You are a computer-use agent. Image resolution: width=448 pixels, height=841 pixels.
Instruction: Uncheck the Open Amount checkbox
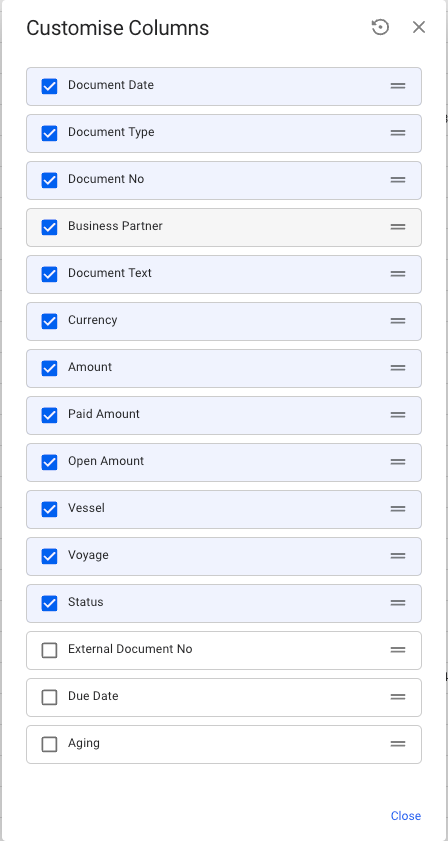pos(49,462)
